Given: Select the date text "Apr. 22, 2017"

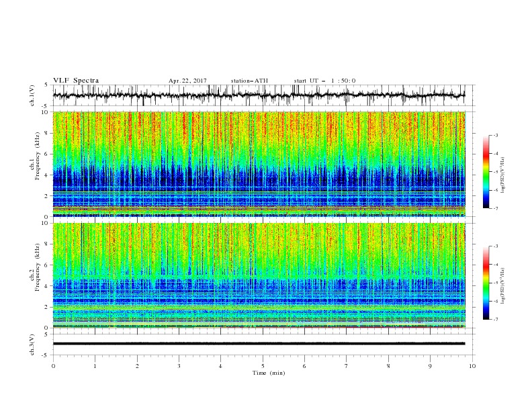Looking at the screenshot, I should 187,81.
